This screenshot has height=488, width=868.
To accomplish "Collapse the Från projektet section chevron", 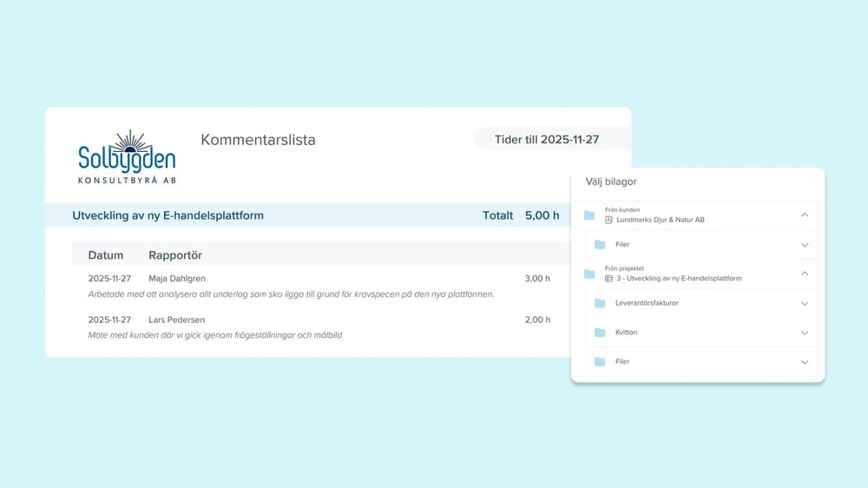I will pyautogui.click(x=805, y=274).
